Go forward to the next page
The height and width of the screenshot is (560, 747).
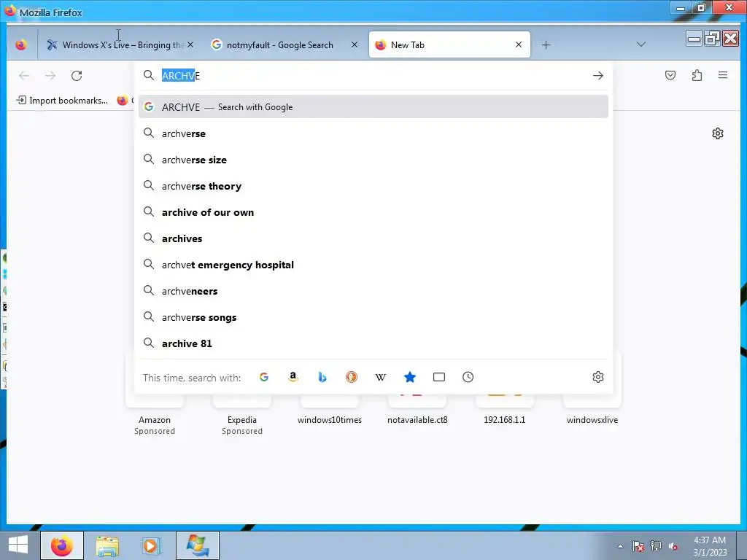50,76
